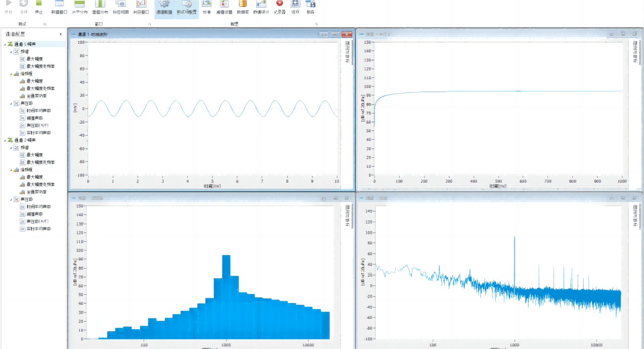Collapse the Channel 1 (通道 1) tree node
Image resolution: width=644 pixels, height=349 pixels.
pyautogui.click(x=5, y=44)
